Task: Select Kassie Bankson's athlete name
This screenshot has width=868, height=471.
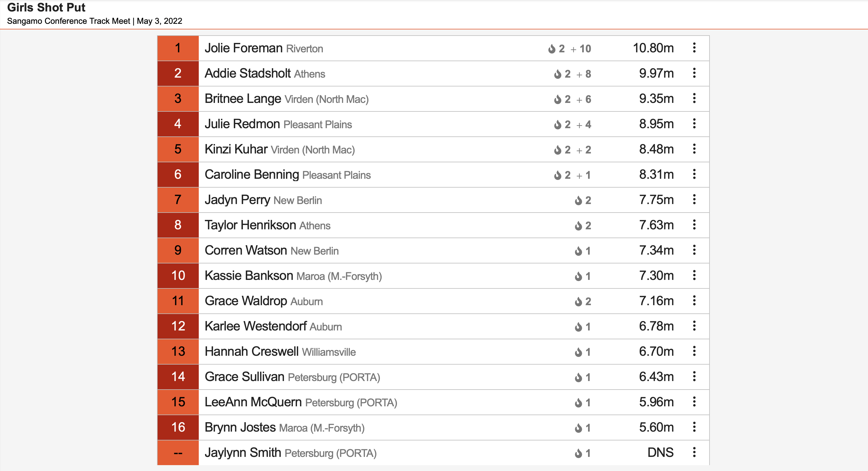Action: 249,275
